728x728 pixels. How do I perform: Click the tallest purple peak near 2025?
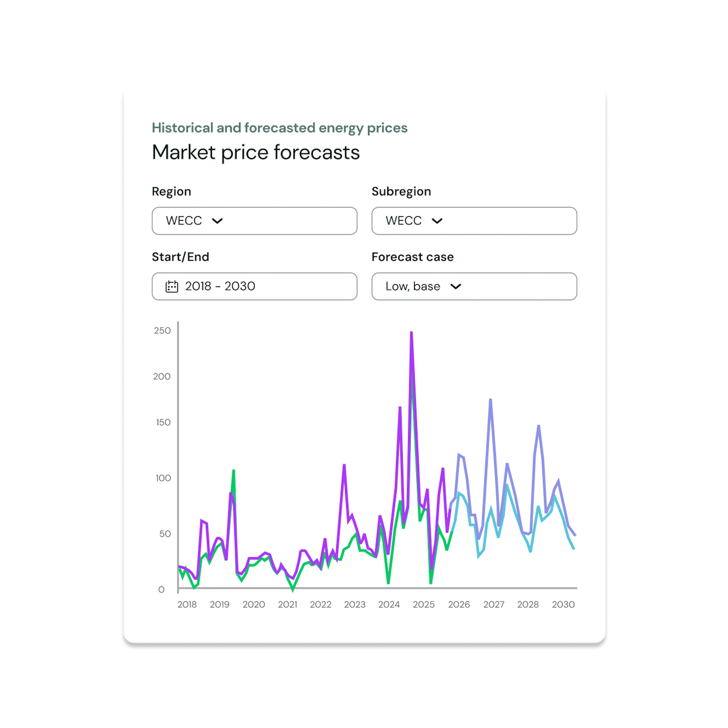(411, 333)
